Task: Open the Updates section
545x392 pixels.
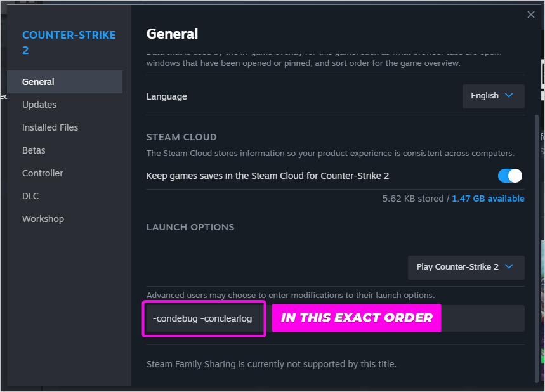Action: click(39, 105)
